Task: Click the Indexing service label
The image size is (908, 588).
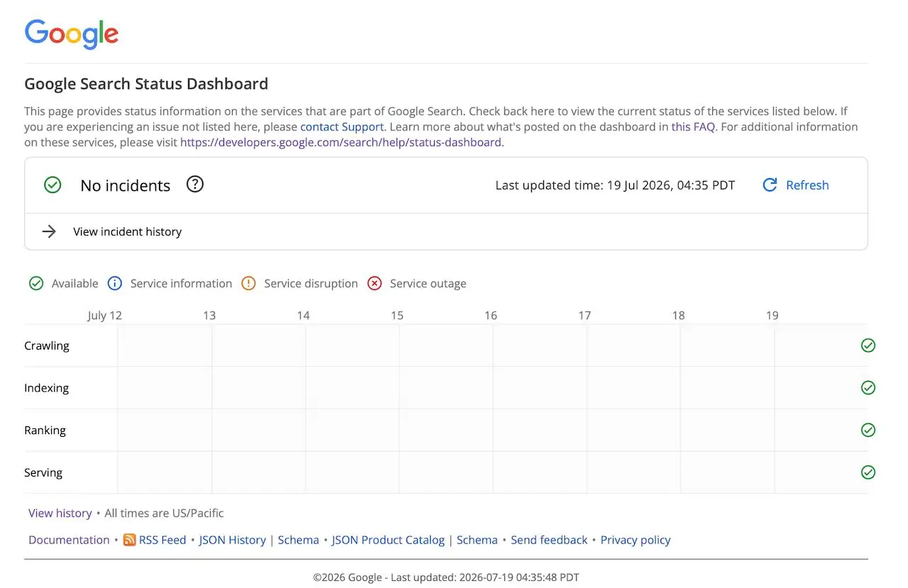Action: [47, 388]
